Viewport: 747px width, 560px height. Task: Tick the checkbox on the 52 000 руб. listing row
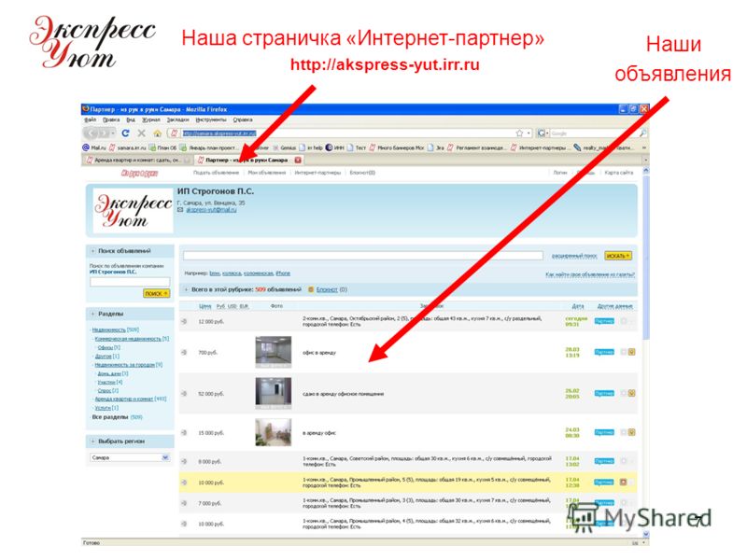point(623,393)
